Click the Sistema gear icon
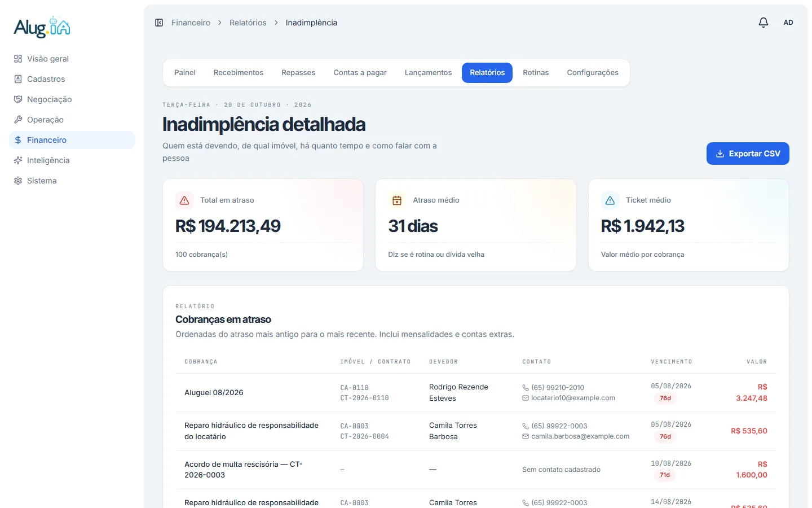 click(18, 181)
